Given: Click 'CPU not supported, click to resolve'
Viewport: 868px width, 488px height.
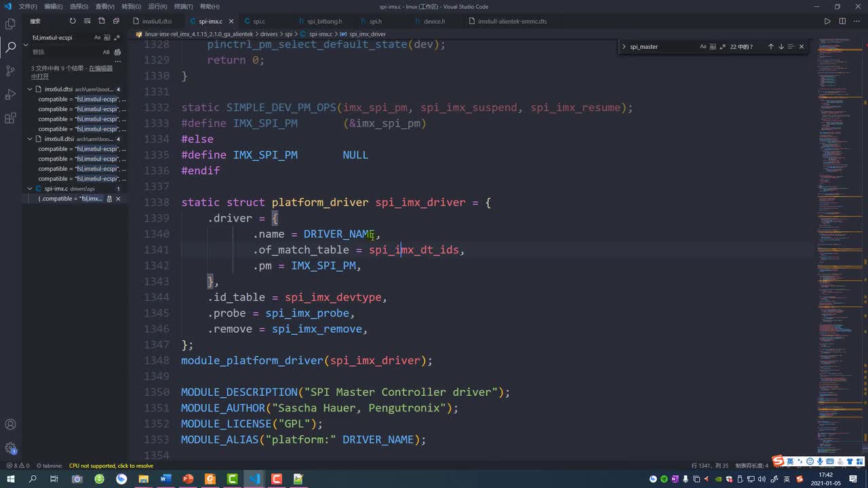Looking at the screenshot, I should (111, 466).
